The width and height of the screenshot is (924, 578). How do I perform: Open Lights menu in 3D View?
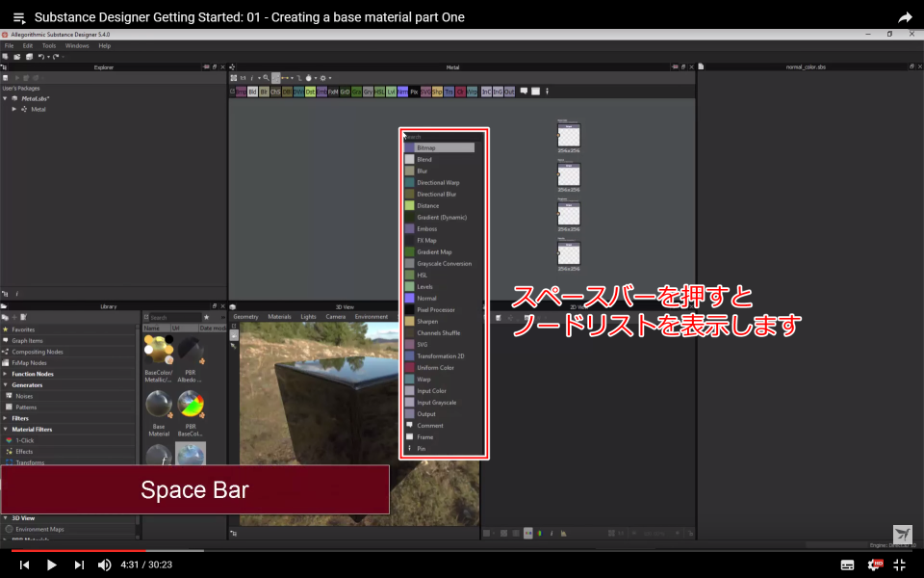coord(308,317)
